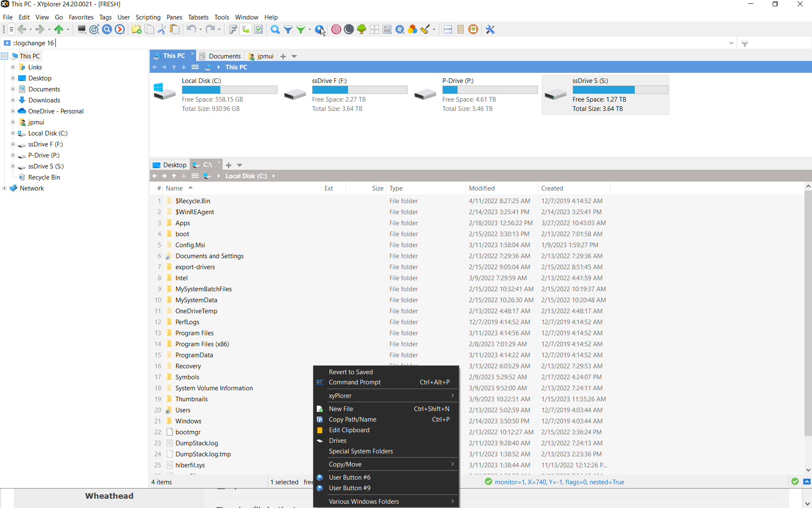Click the Local Disk (C:) breadcrumb

tap(246, 176)
